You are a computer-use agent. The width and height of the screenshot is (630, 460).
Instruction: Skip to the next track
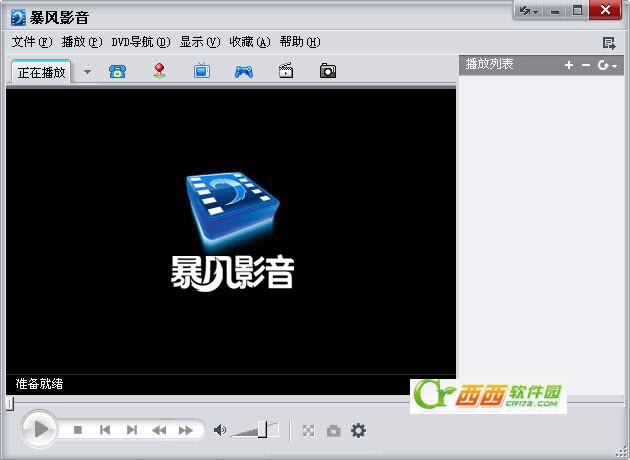tap(132, 430)
